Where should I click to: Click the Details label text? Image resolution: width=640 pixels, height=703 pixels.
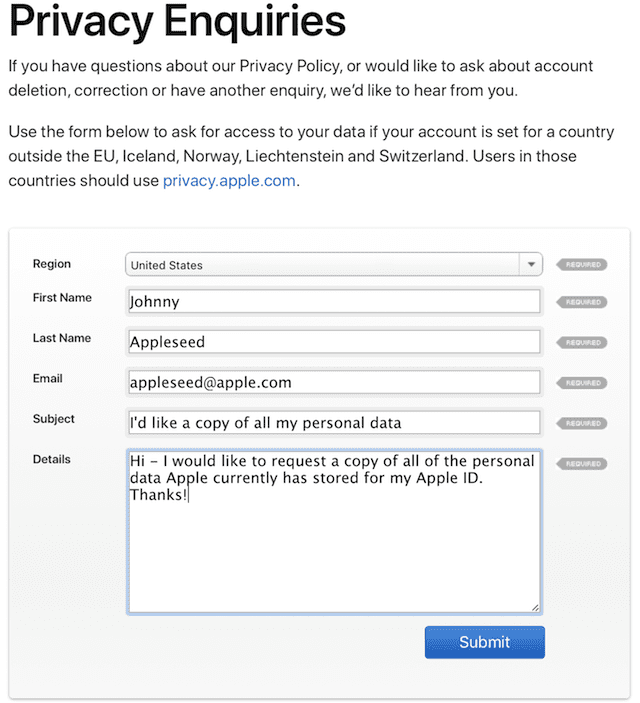(x=52, y=460)
